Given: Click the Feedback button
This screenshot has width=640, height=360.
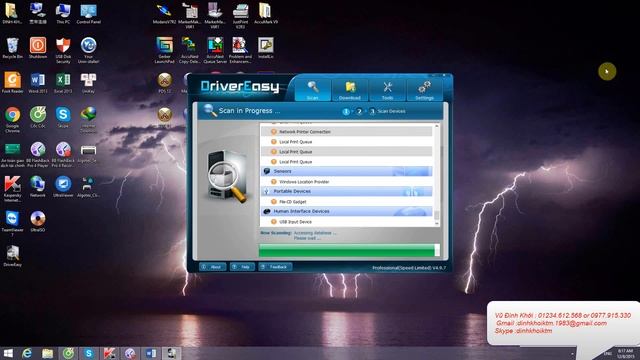Looking at the screenshot, I should [x=275, y=267].
